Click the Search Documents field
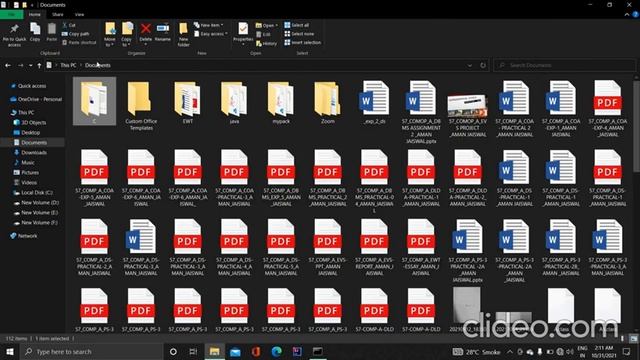The image size is (640, 360). click(565, 65)
